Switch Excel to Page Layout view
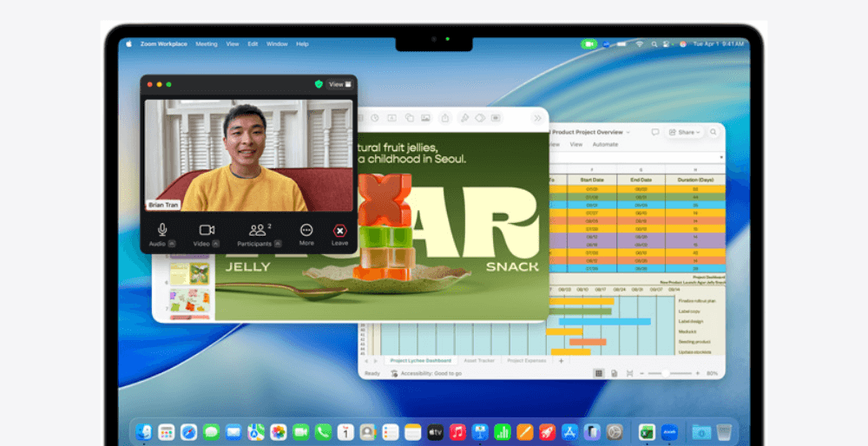The width and height of the screenshot is (868, 446). pos(614,373)
